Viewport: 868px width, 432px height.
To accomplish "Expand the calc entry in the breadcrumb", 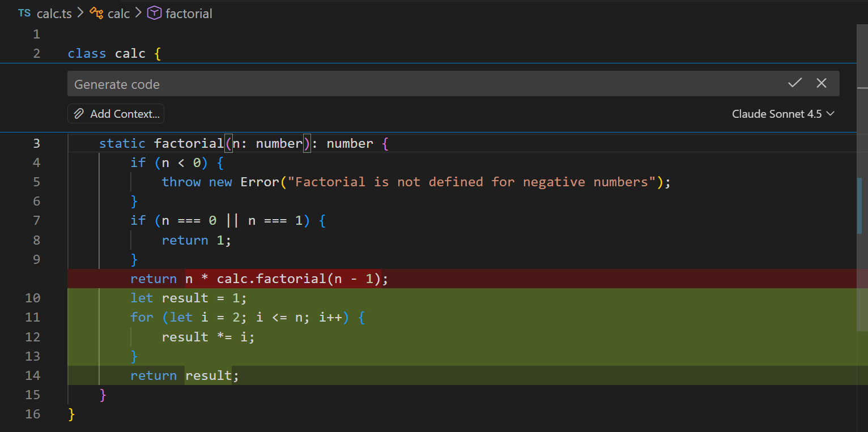I will point(118,12).
